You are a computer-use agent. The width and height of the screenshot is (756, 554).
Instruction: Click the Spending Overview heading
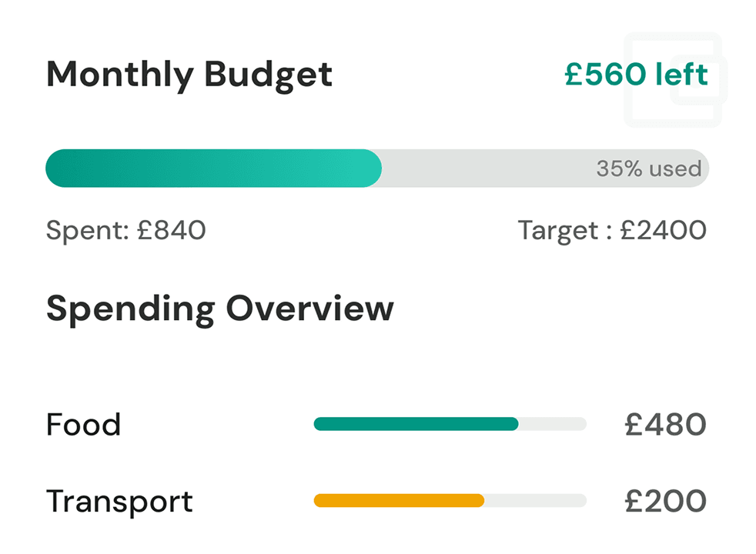pyautogui.click(x=220, y=309)
